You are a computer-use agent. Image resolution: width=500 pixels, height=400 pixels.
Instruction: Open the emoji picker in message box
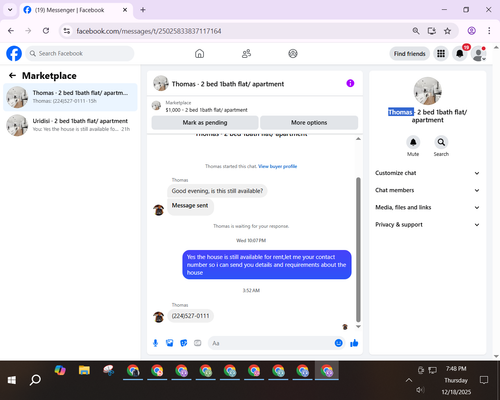point(338,343)
